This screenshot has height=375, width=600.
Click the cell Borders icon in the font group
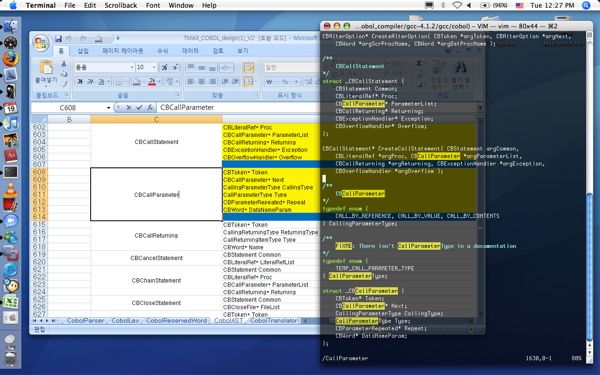pyautogui.click(x=120, y=82)
